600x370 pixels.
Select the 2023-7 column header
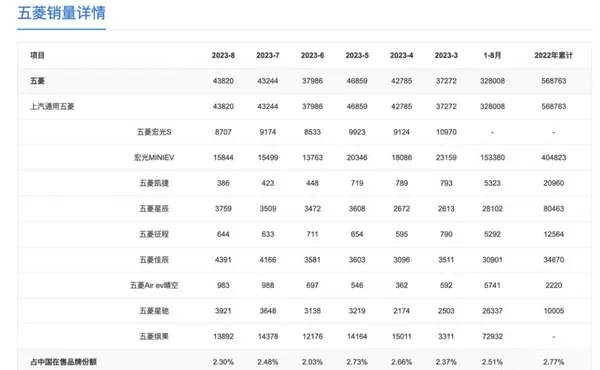[268, 55]
